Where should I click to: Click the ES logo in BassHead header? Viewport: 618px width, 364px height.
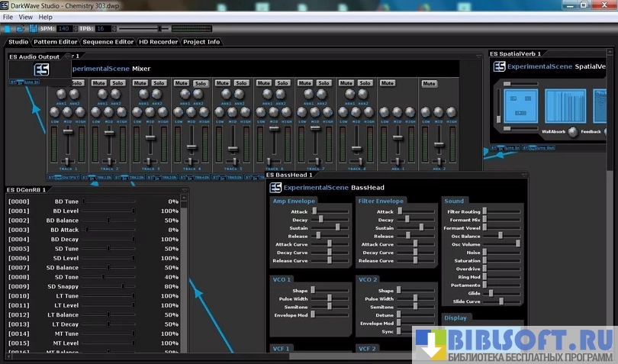click(x=275, y=187)
